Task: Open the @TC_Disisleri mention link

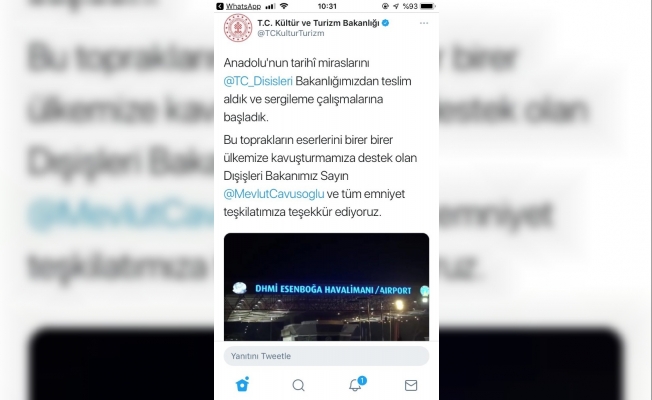Action: point(258,81)
